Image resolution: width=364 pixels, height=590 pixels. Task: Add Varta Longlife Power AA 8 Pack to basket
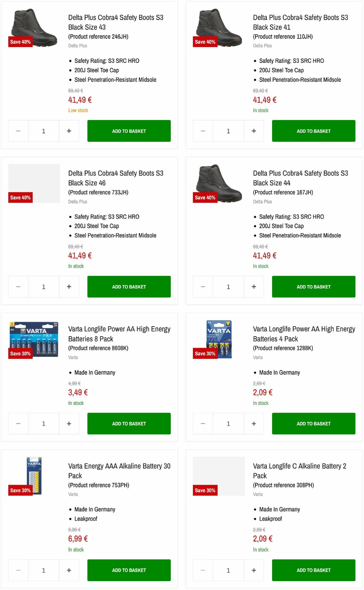pyautogui.click(x=129, y=423)
